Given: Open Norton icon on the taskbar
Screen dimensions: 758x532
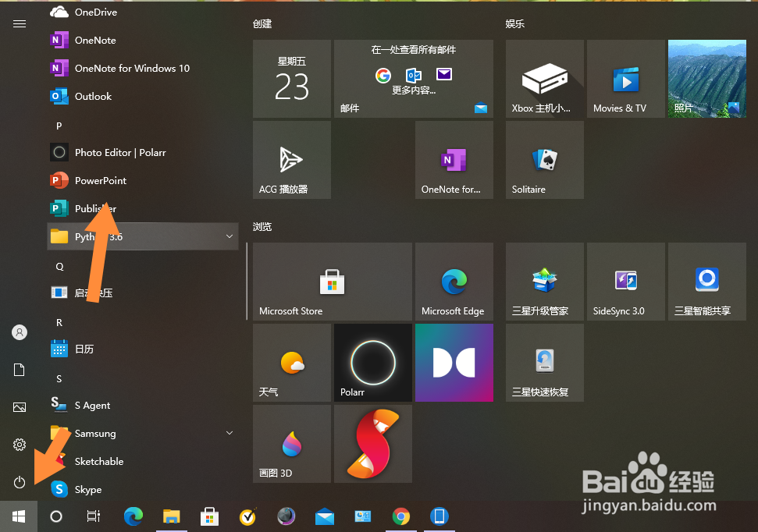Looking at the screenshot, I should (x=248, y=516).
